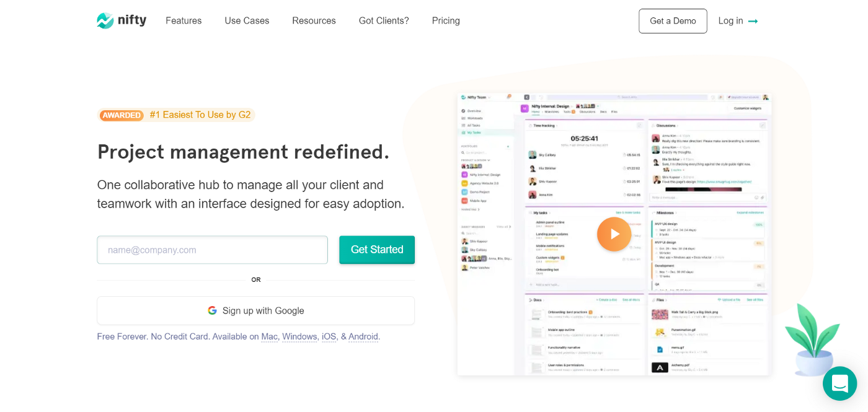Focus the name@company.com email field

(212, 250)
